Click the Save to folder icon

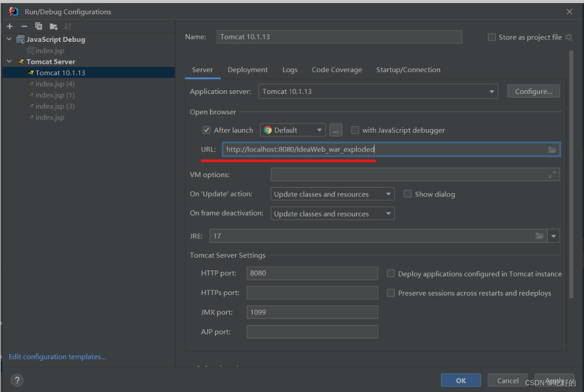point(54,27)
